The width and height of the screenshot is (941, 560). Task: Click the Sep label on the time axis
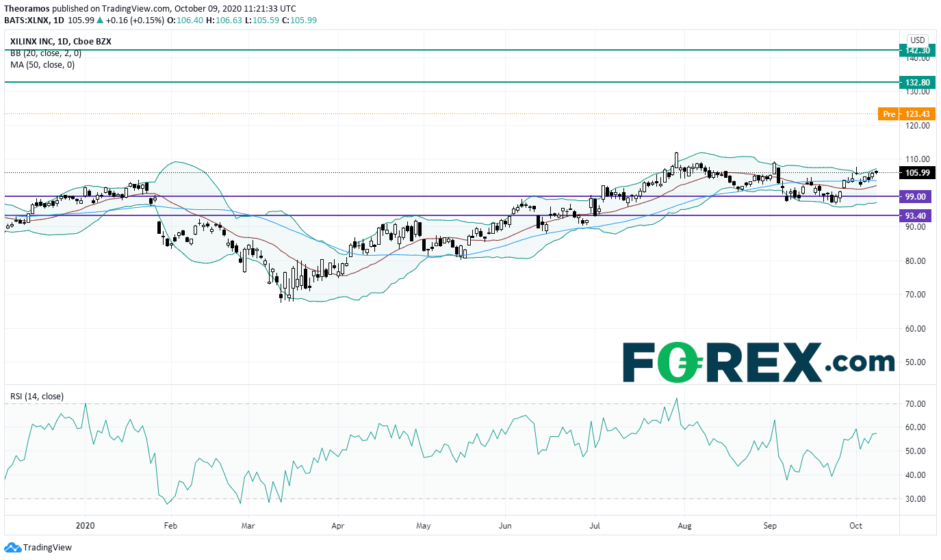(x=770, y=527)
